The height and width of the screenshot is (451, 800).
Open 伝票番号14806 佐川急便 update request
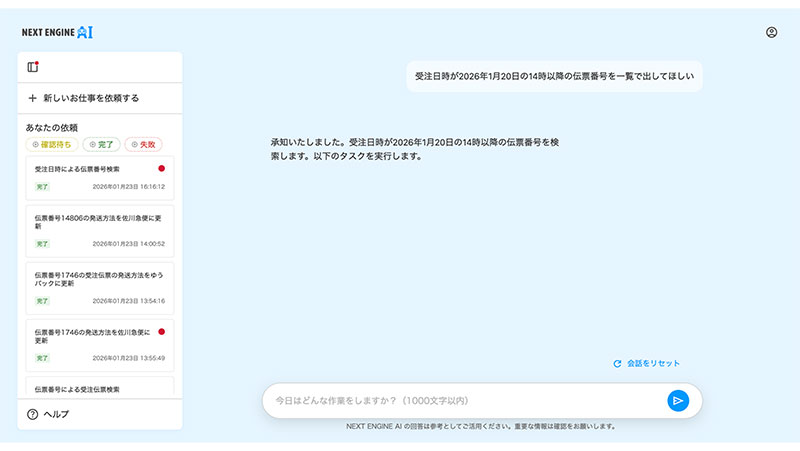[100, 229]
